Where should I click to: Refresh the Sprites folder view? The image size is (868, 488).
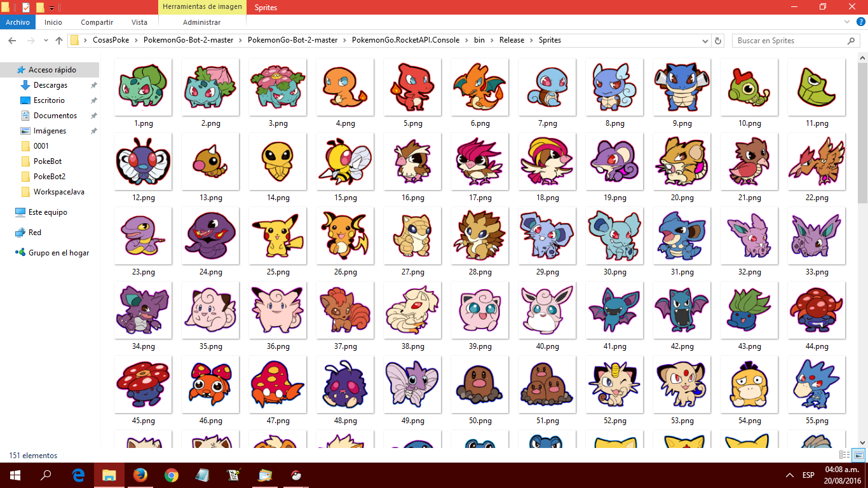click(x=718, y=41)
